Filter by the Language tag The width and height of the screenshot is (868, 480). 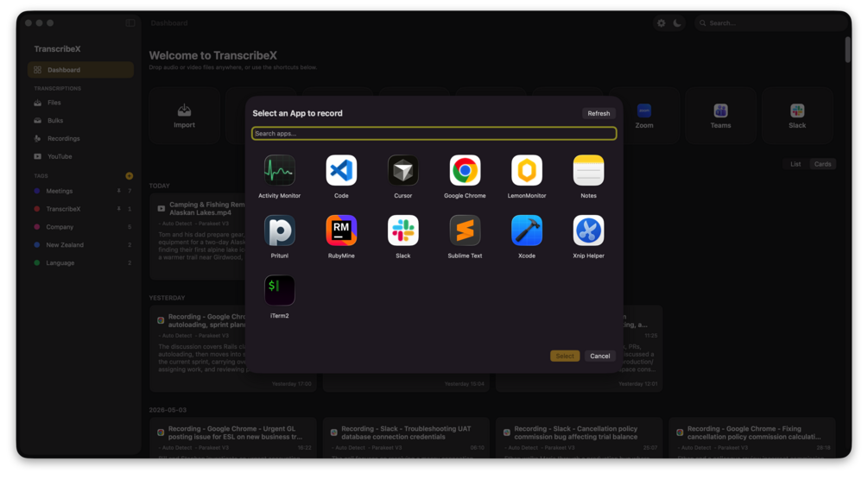point(81,263)
